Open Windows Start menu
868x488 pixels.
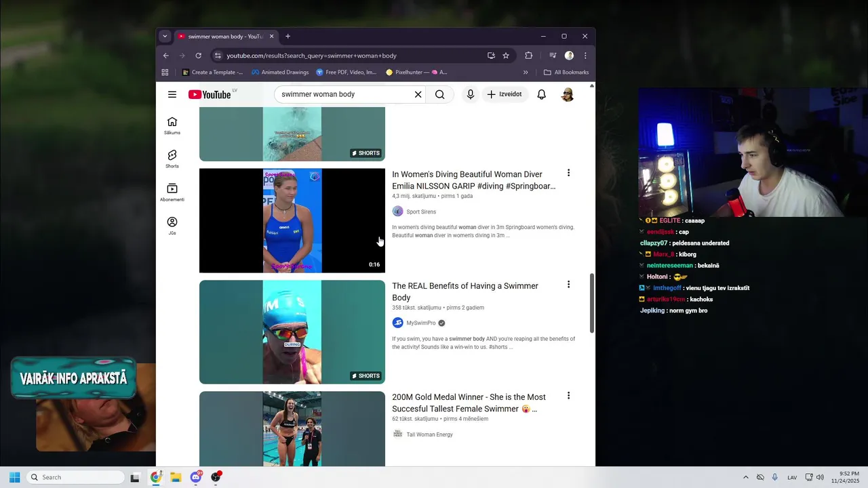(14, 477)
